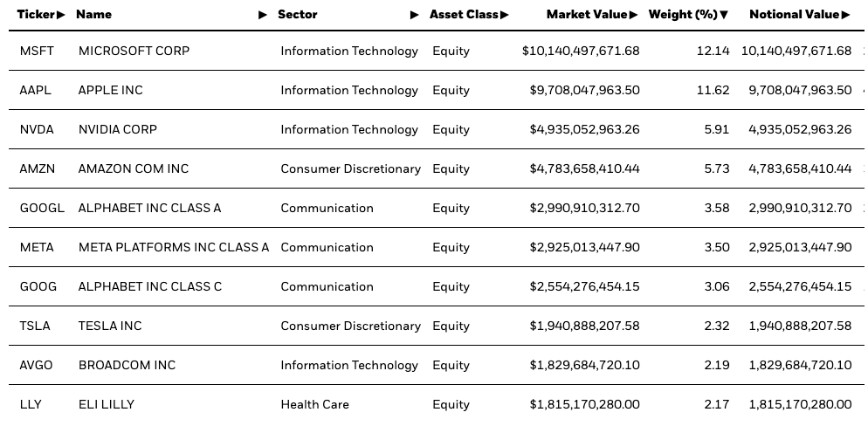This screenshot has width=868, height=426.
Task: Click the Notional Value sort arrow
Action: click(845, 15)
